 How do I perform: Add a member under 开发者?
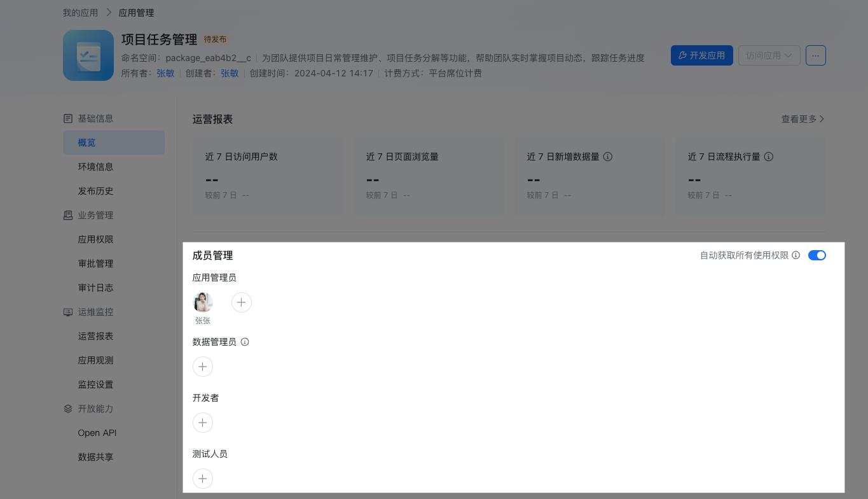tap(203, 423)
